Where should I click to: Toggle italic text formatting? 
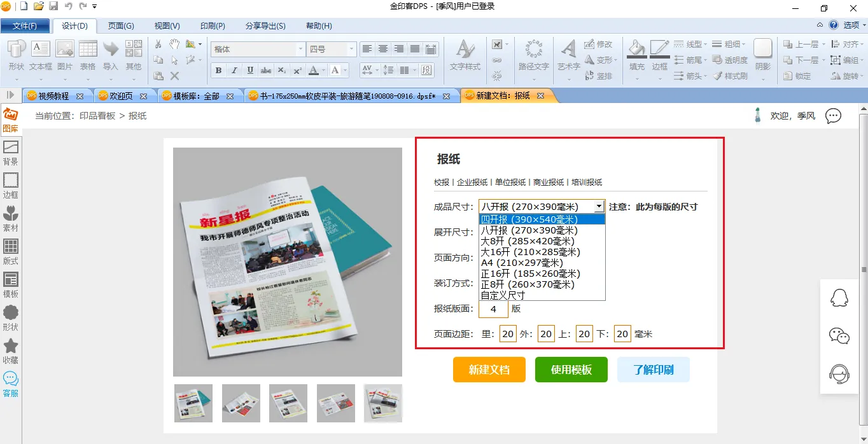pyautogui.click(x=234, y=71)
